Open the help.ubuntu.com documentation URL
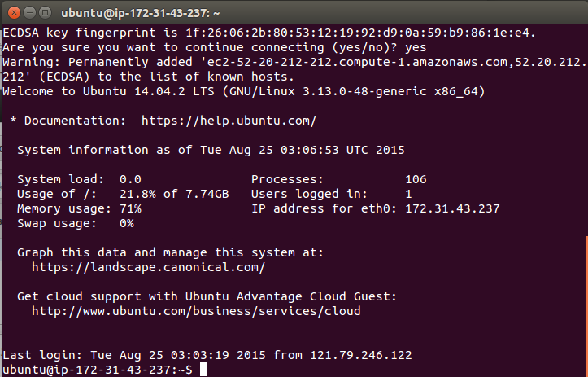Image resolution: width=588 pixels, height=377 pixels. pos(229,121)
